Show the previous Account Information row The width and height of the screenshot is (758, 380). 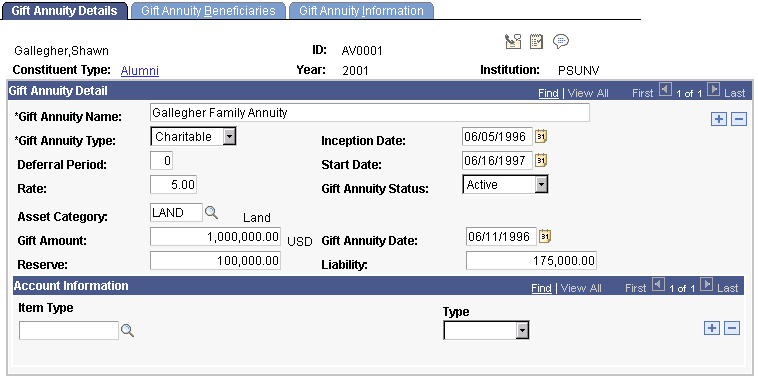click(x=658, y=285)
